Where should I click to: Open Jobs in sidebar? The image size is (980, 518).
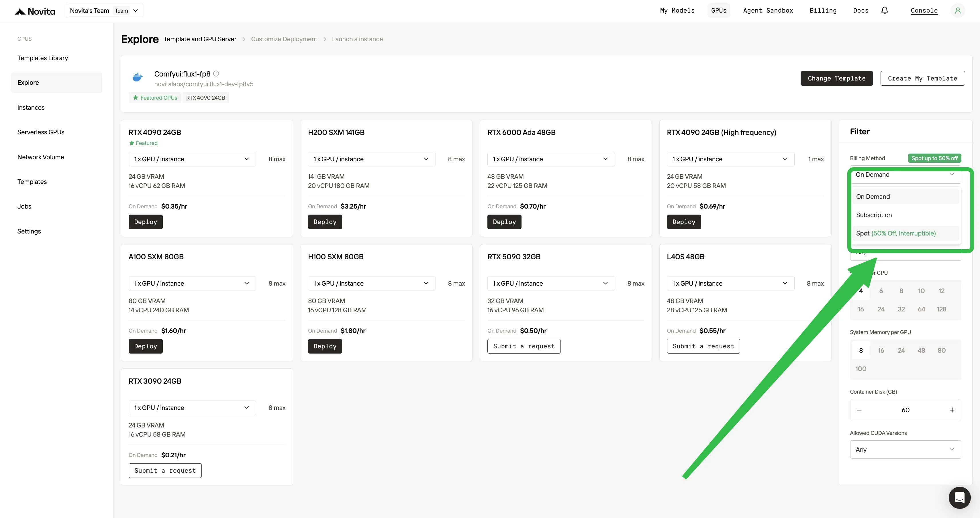pos(56,207)
